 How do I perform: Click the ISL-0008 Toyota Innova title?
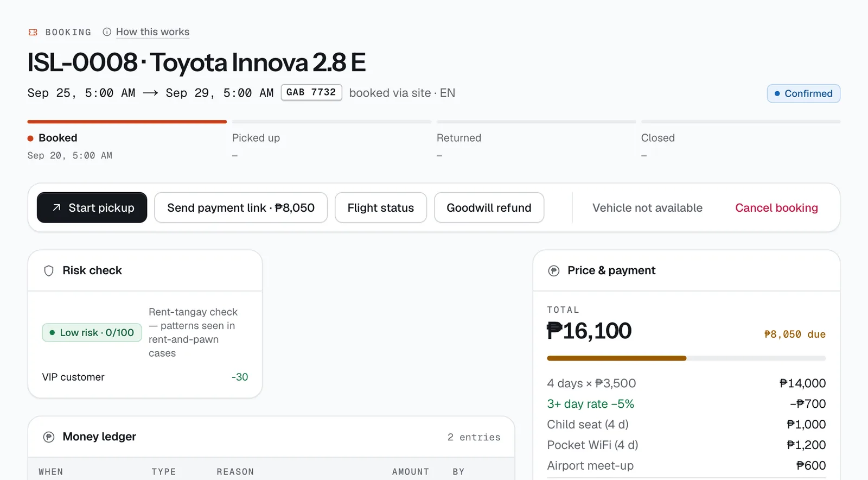pyautogui.click(x=196, y=62)
